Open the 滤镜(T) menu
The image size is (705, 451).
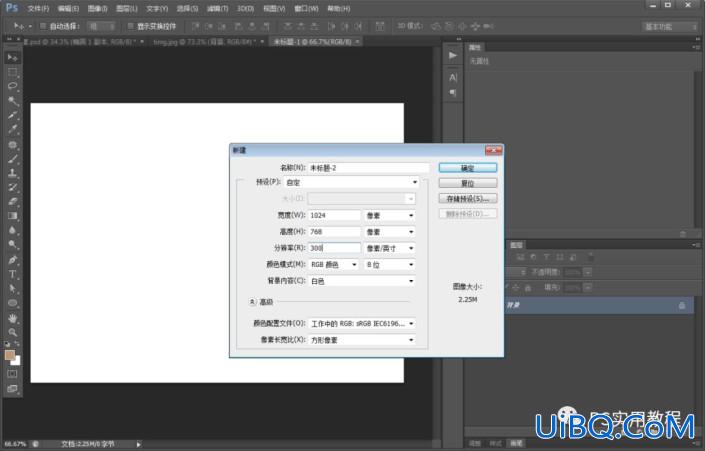218,9
